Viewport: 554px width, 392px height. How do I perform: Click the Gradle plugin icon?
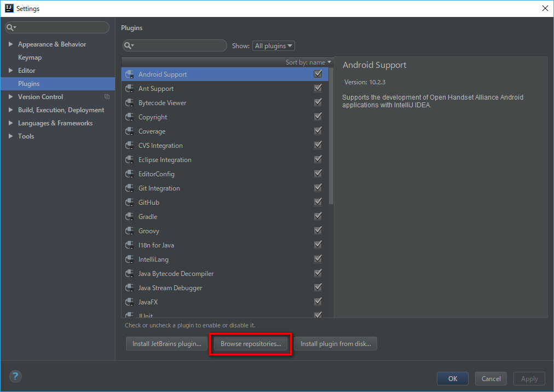[x=130, y=216]
